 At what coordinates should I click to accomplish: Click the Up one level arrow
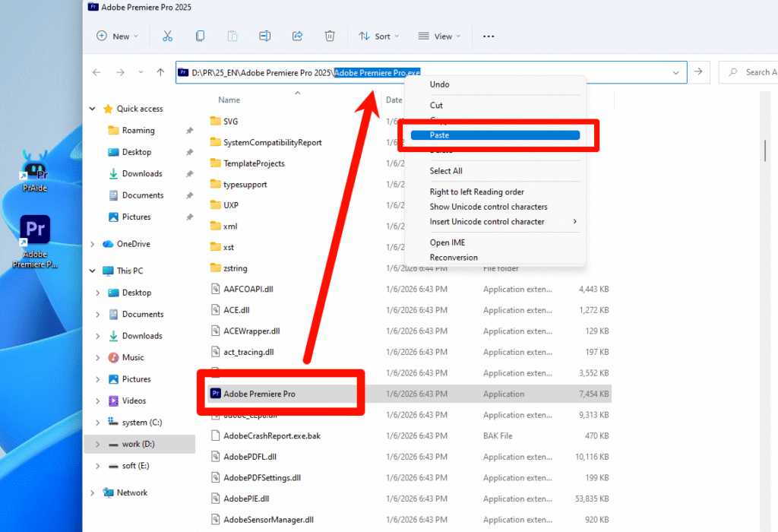(x=160, y=72)
